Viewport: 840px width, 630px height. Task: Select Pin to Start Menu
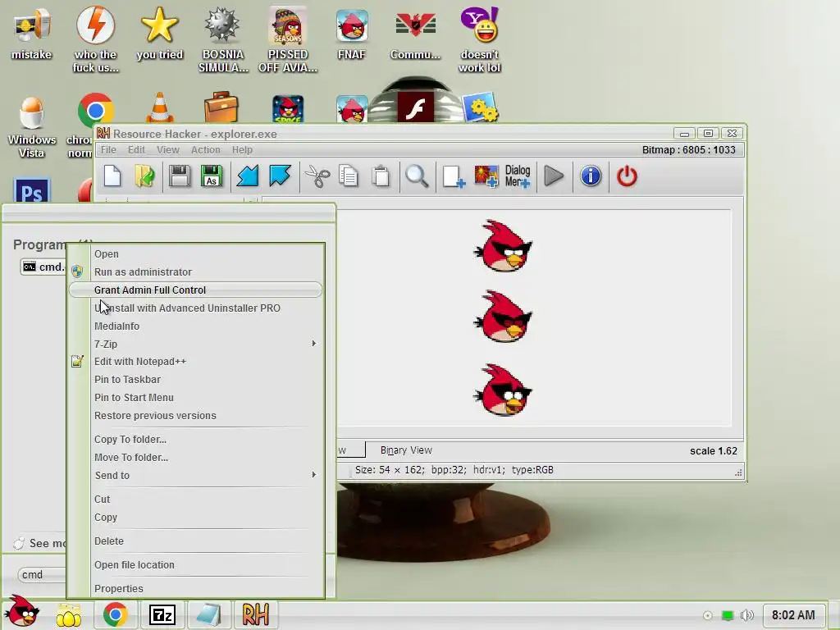[195, 398]
